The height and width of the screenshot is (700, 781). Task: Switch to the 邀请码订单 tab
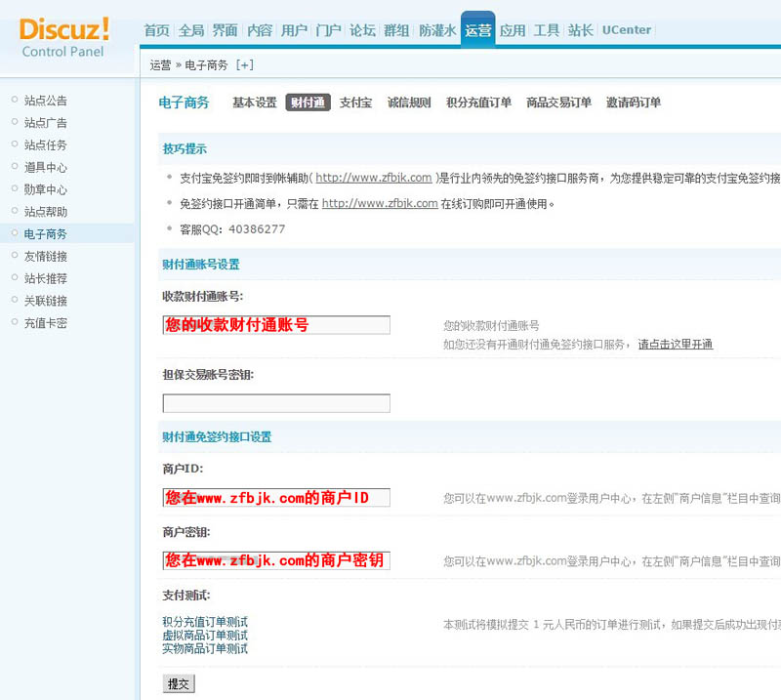pos(633,103)
